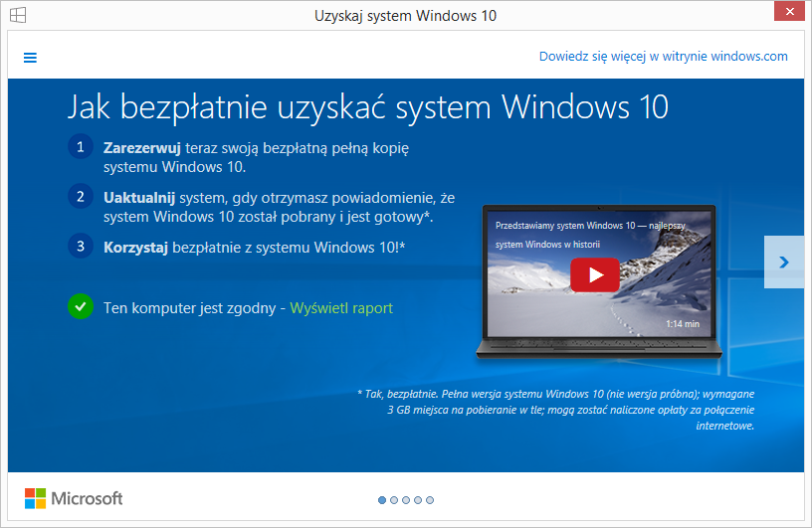This screenshot has width=812, height=528.
Task: Click the Windows logo in title bar
Action: [18, 15]
